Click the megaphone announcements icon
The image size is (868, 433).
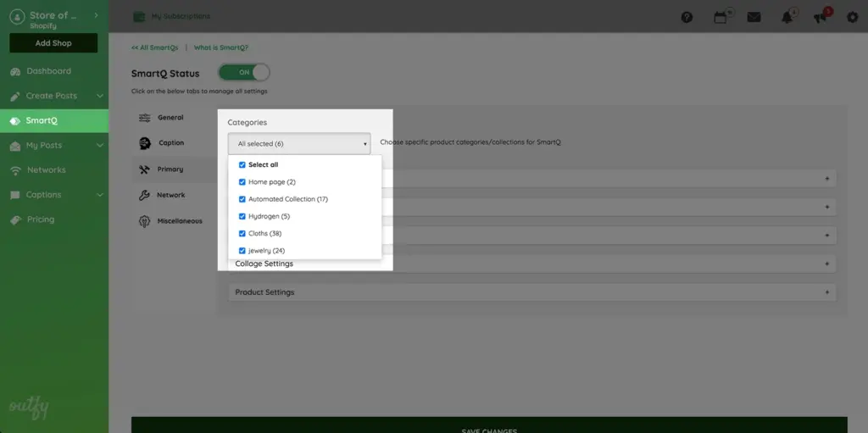pyautogui.click(x=820, y=17)
